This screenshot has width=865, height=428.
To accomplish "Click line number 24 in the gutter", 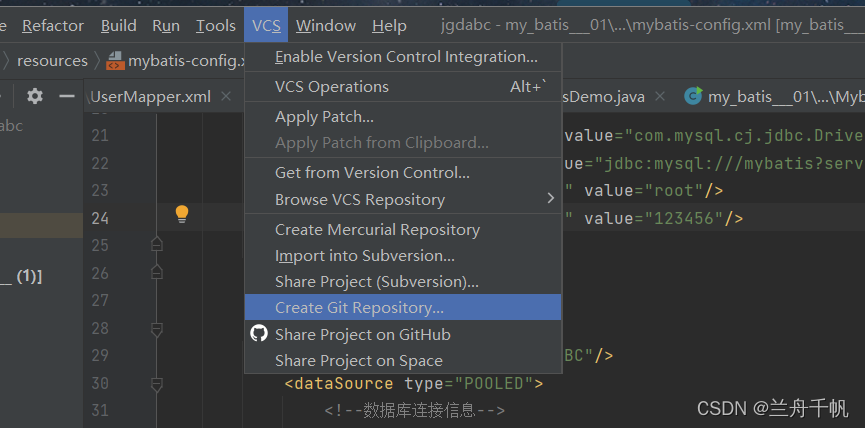I will (x=100, y=218).
